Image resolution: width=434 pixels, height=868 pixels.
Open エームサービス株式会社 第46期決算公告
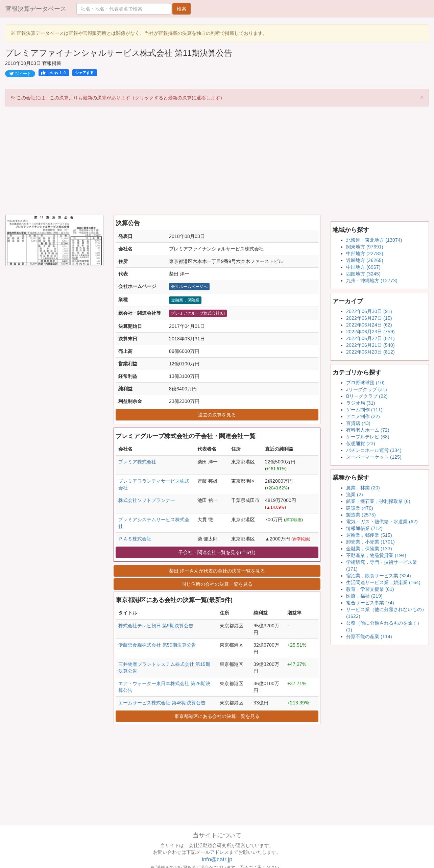coord(162,703)
